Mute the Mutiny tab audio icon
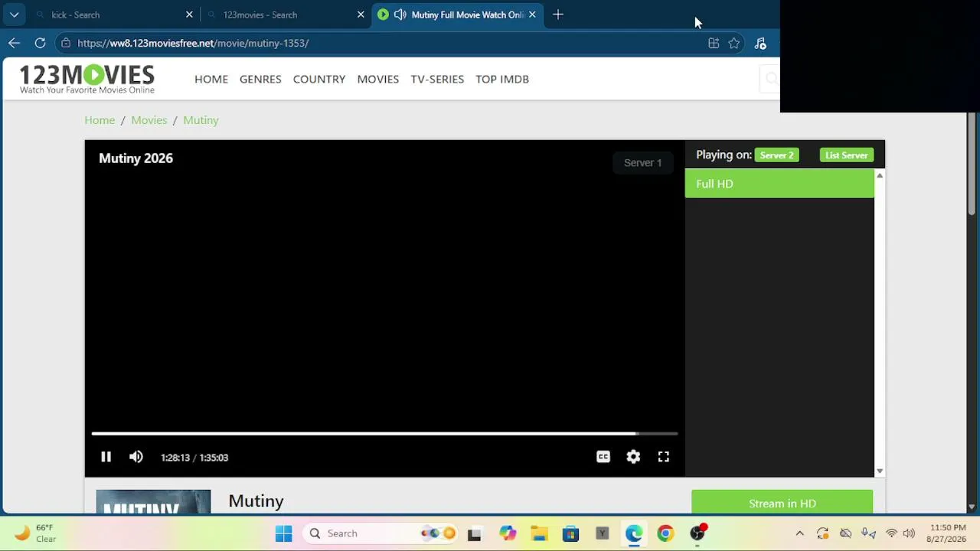This screenshot has width=980, height=551. coord(400,15)
